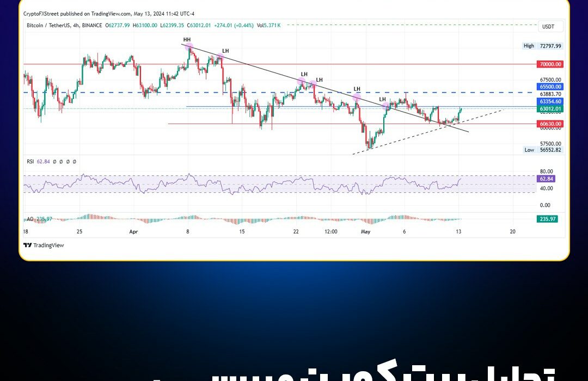Click the 40.00 RSI scale value
Screen dimensions: 588x381
pyautogui.click(x=546, y=188)
